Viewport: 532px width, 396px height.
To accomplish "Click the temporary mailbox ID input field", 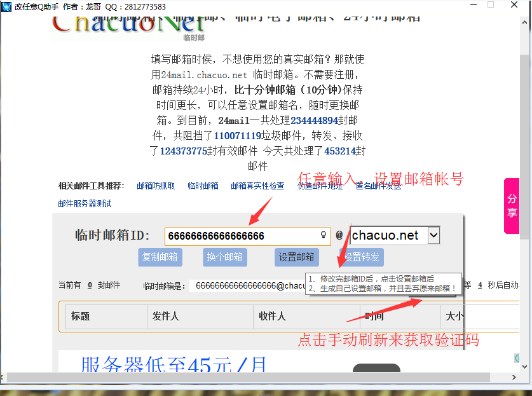I will (x=247, y=236).
